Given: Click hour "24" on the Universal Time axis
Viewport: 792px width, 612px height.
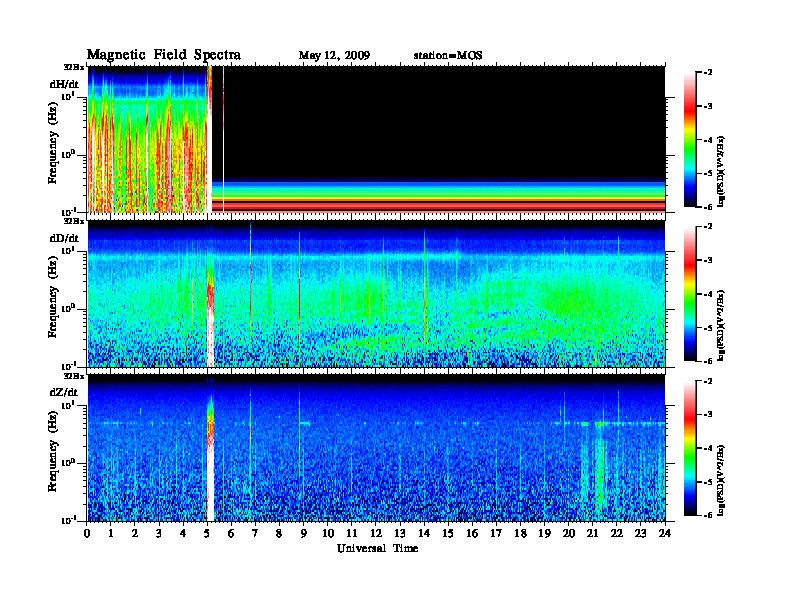Looking at the screenshot, I should click(665, 534).
